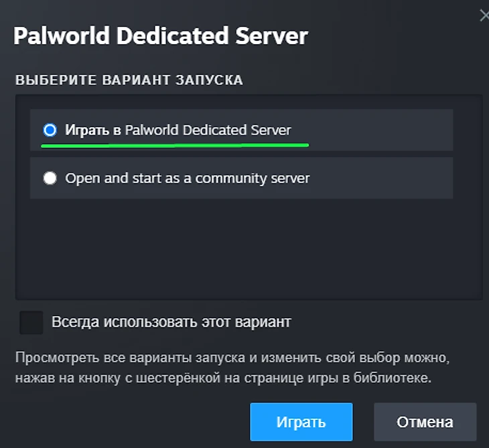489x448 pixels.
Task: Enable the "Всегда использовать этот вариант" checkbox
Action: coord(31,322)
